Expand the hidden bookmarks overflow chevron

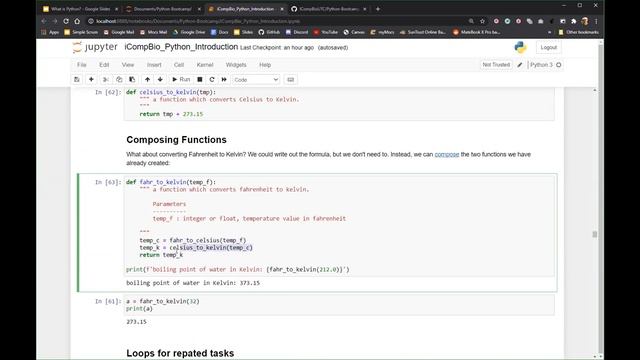[549, 32]
